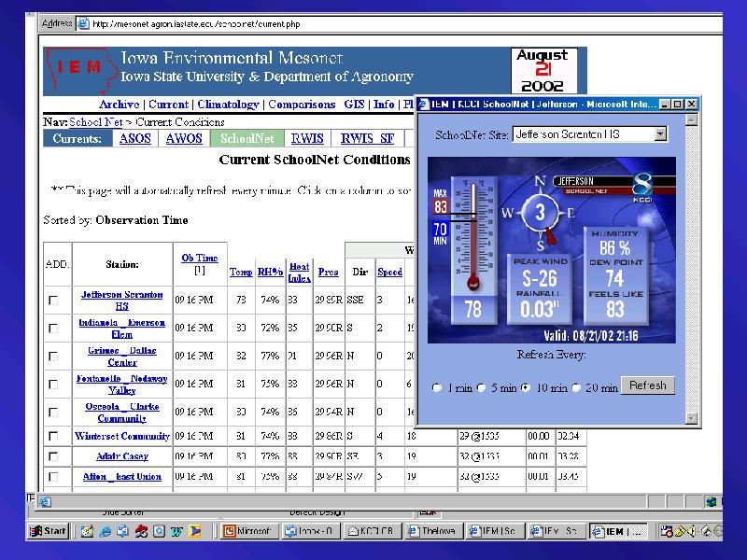Click the IEM Iowa-outline logo in the header
747x560 pixels.
(x=81, y=69)
